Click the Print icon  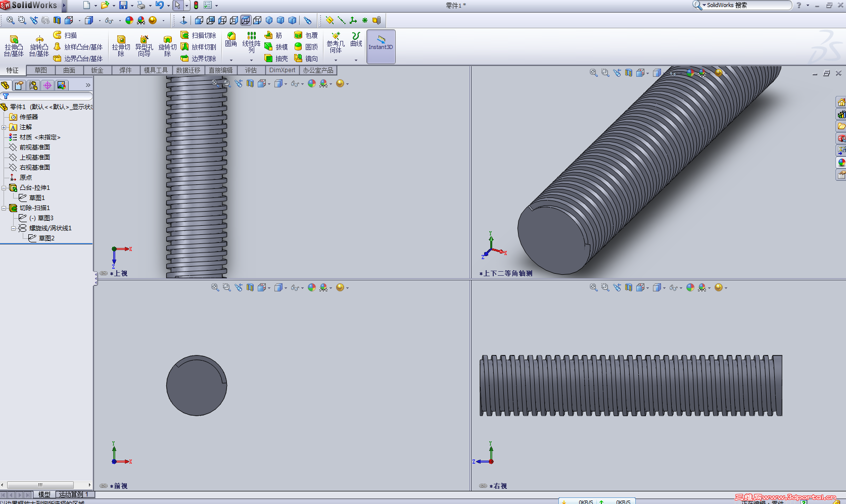coord(141,5)
